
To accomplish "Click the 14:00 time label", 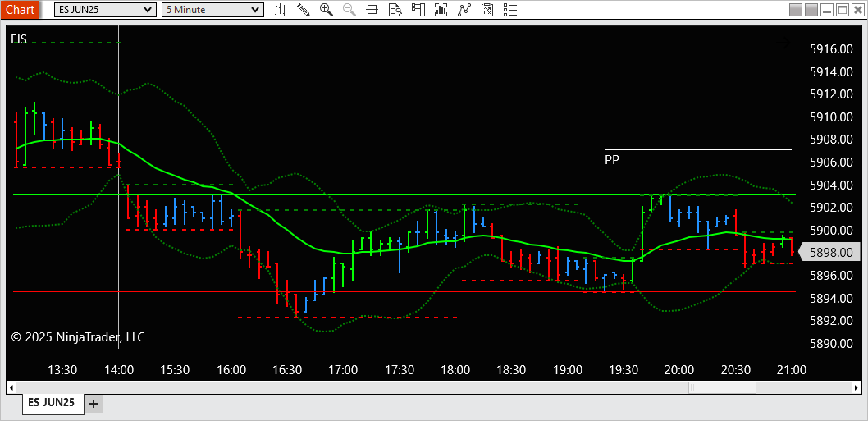I will [x=118, y=369].
